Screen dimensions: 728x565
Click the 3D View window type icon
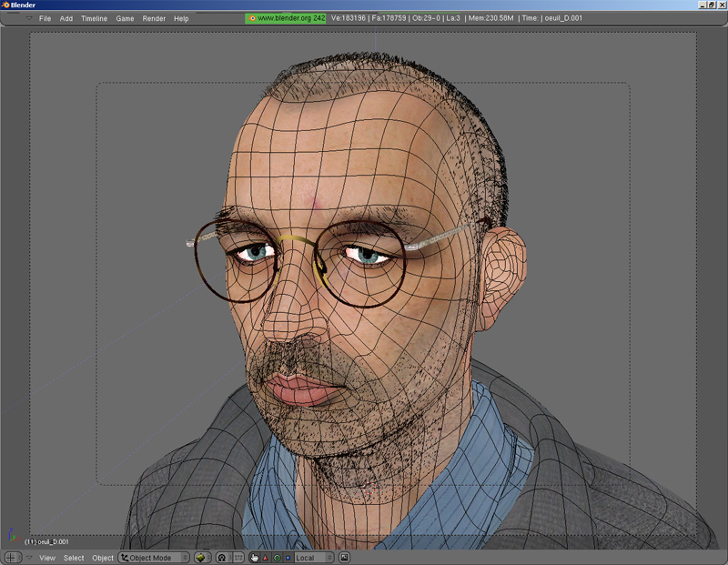coord(11,558)
